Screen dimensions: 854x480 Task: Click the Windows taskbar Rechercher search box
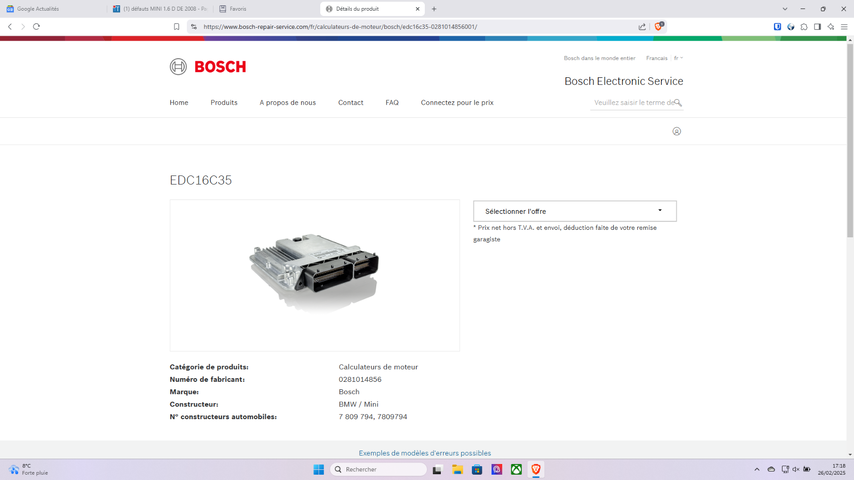(379, 469)
